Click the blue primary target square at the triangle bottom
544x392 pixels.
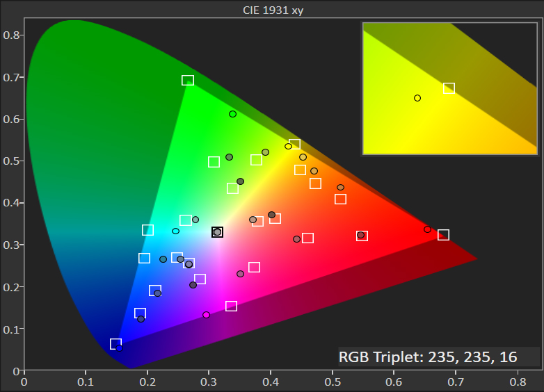(115, 344)
